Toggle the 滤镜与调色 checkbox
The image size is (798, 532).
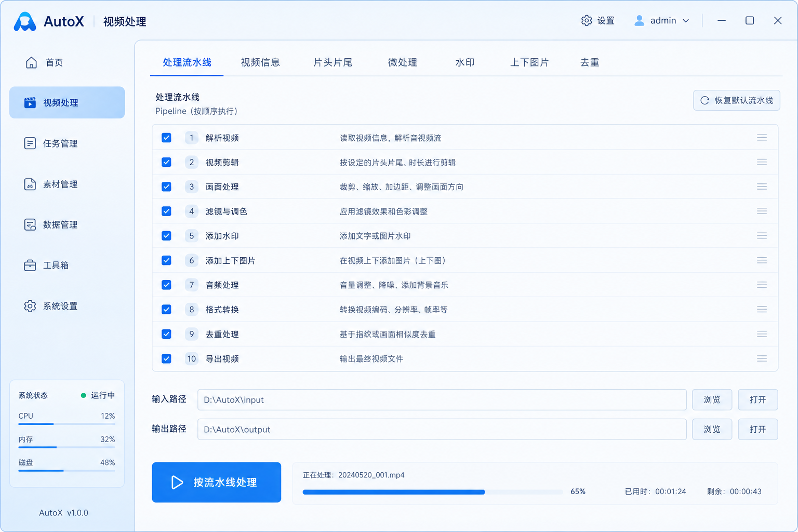166,211
